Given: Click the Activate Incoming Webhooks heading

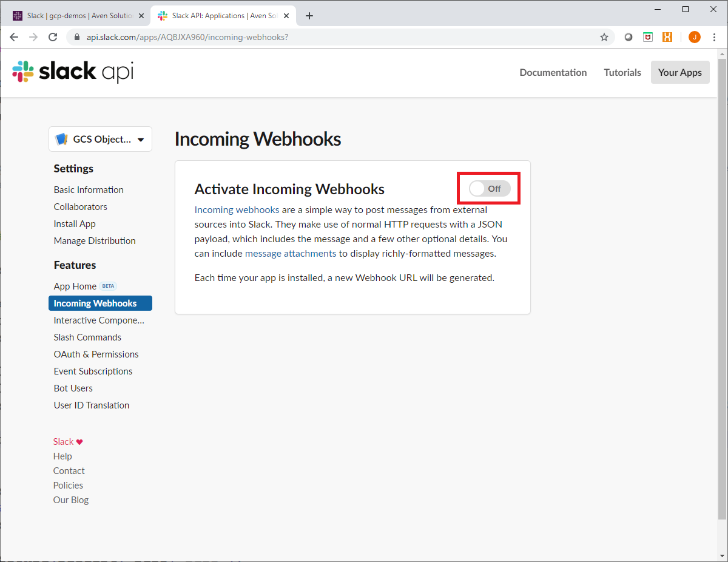Looking at the screenshot, I should pyautogui.click(x=289, y=189).
